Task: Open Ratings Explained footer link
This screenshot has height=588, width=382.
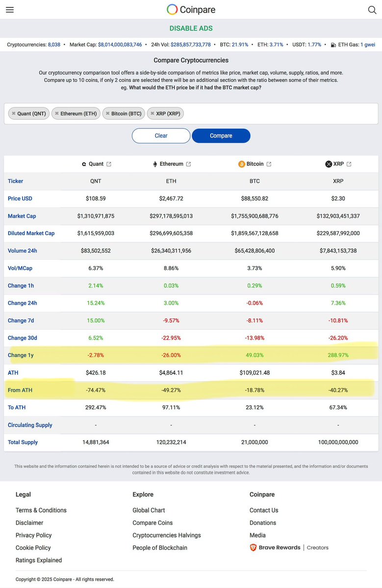Action: click(39, 560)
